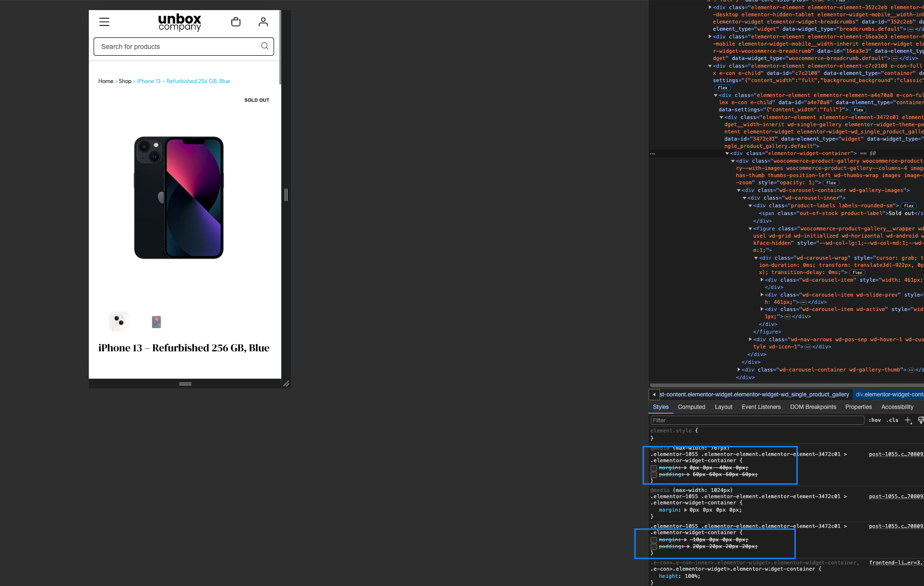This screenshot has width=924, height=586.
Task: Open the DOM Breakpoints tab
Action: pyautogui.click(x=813, y=407)
